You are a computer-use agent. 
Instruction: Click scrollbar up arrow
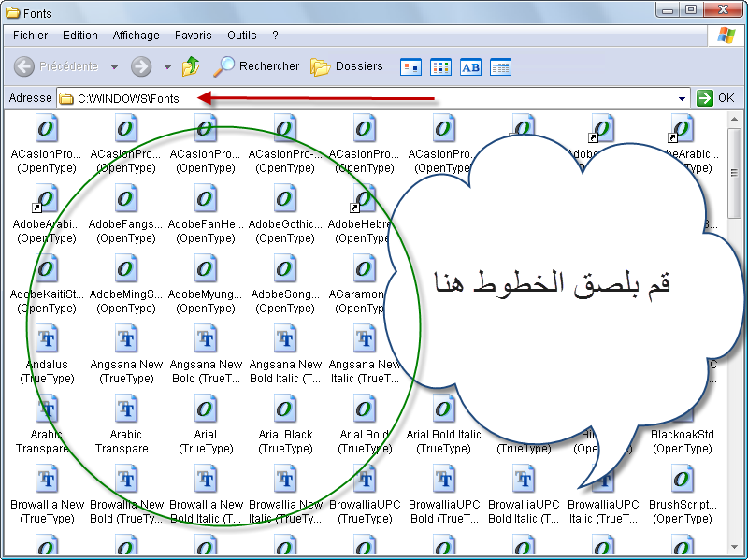[x=734, y=119]
